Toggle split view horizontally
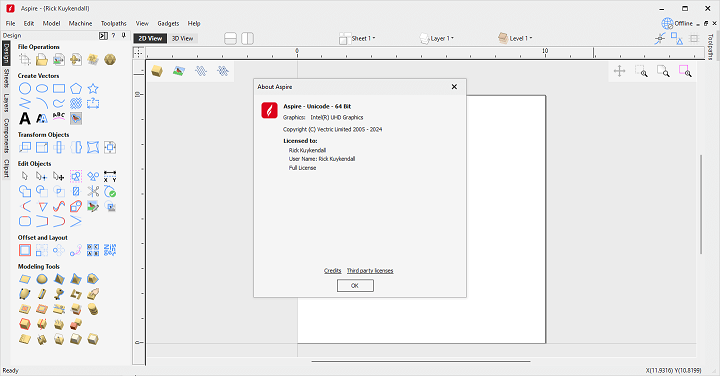The width and height of the screenshot is (720, 376). (x=231, y=39)
